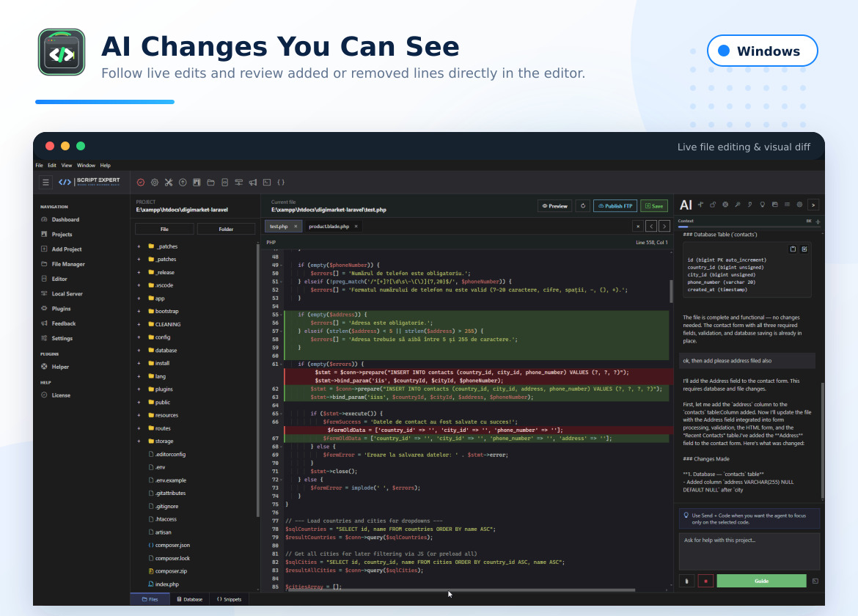Click the key icon in the AI panel header
The height and width of the screenshot is (616, 858).
738,205
